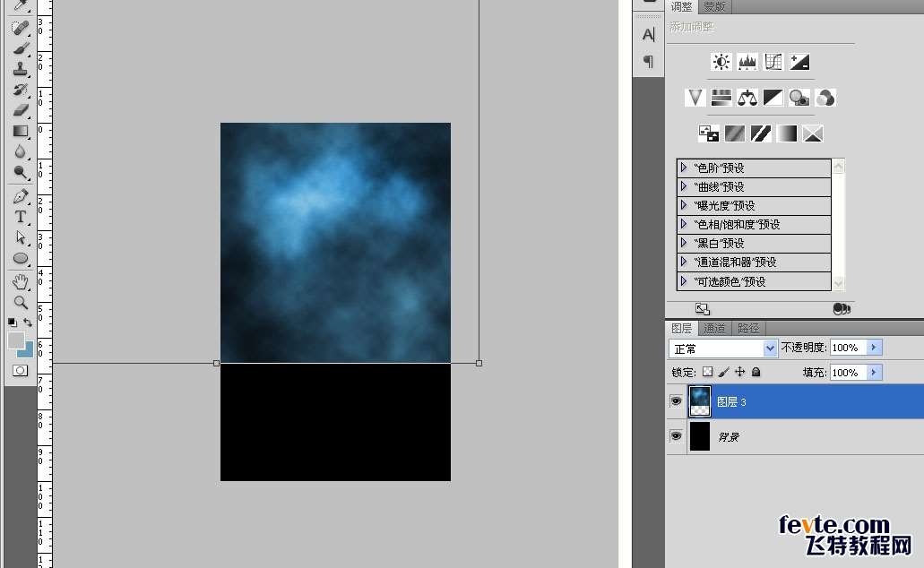The width and height of the screenshot is (924, 568).
Task: Add a Curves adjustment
Action: pyautogui.click(x=773, y=62)
